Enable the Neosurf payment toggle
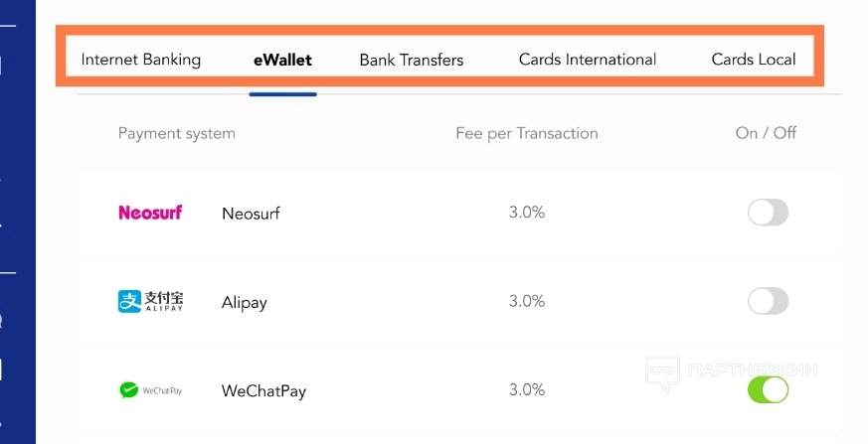The image size is (868, 444). (x=768, y=213)
